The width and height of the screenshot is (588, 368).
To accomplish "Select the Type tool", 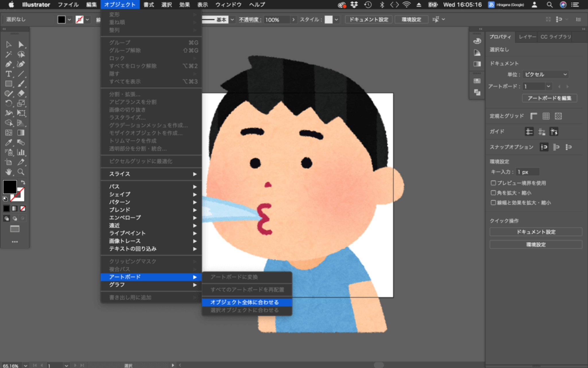I will pyautogui.click(x=9, y=74).
